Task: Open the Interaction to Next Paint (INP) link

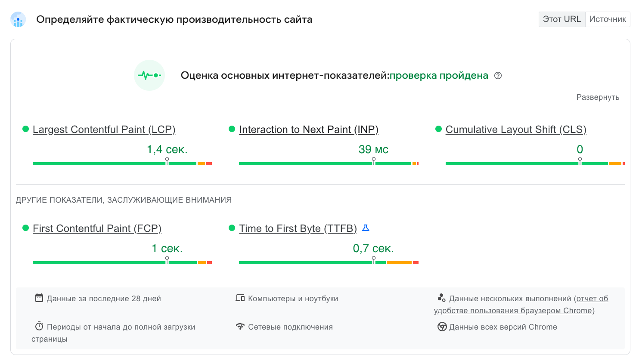Action: [x=308, y=130]
